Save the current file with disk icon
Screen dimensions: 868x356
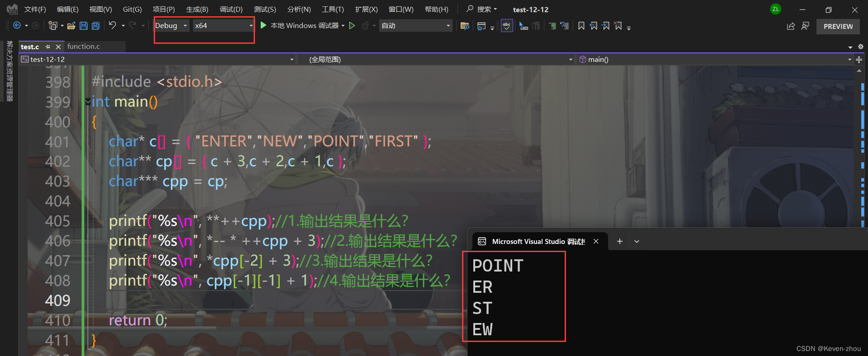pyautogui.click(x=84, y=26)
